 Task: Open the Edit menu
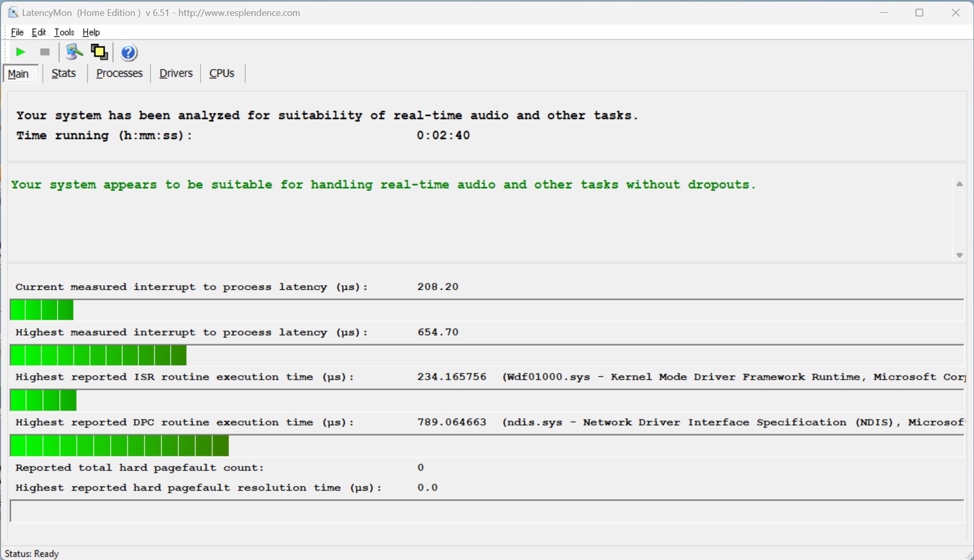(x=38, y=32)
